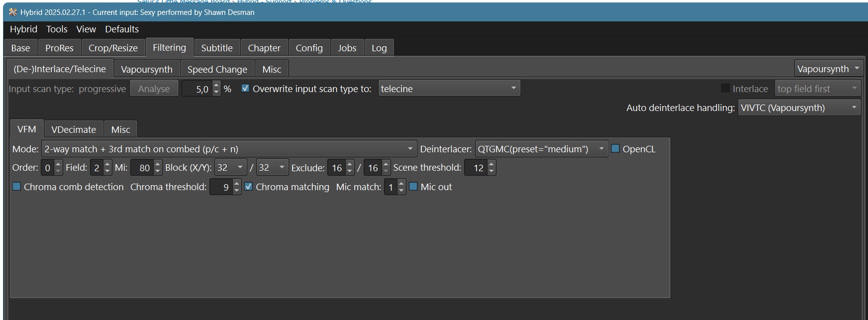Viewport: 868px width, 320px height.
Task: Expand the Deinterlacer QTGMC dropdown
Action: tap(541, 149)
